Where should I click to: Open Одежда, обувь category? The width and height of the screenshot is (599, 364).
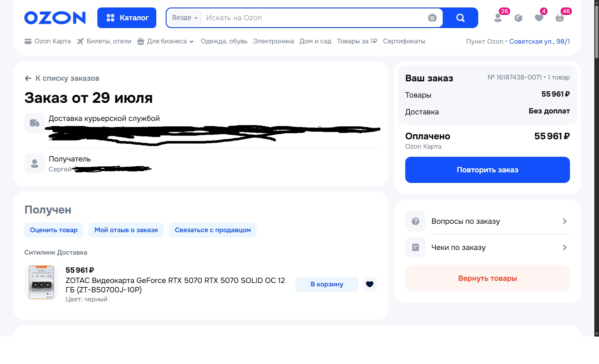(224, 41)
